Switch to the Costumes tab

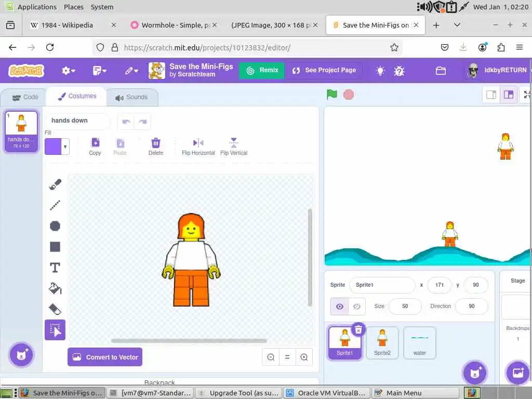click(77, 96)
